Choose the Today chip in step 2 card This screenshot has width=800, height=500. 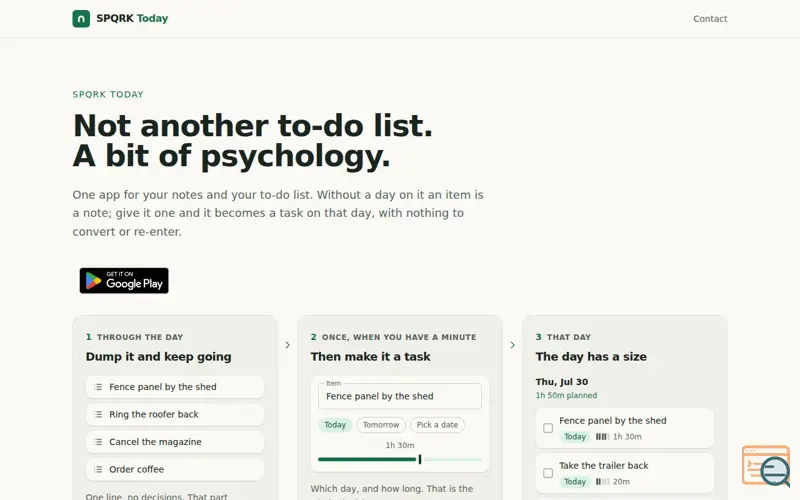coord(335,425)
